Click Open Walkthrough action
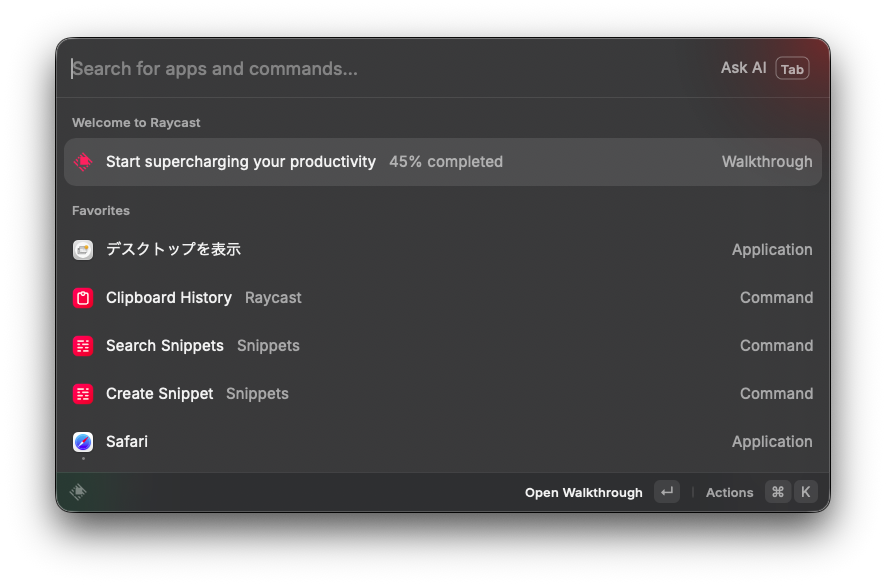This screenshot has width=886, height=586. 584,493
